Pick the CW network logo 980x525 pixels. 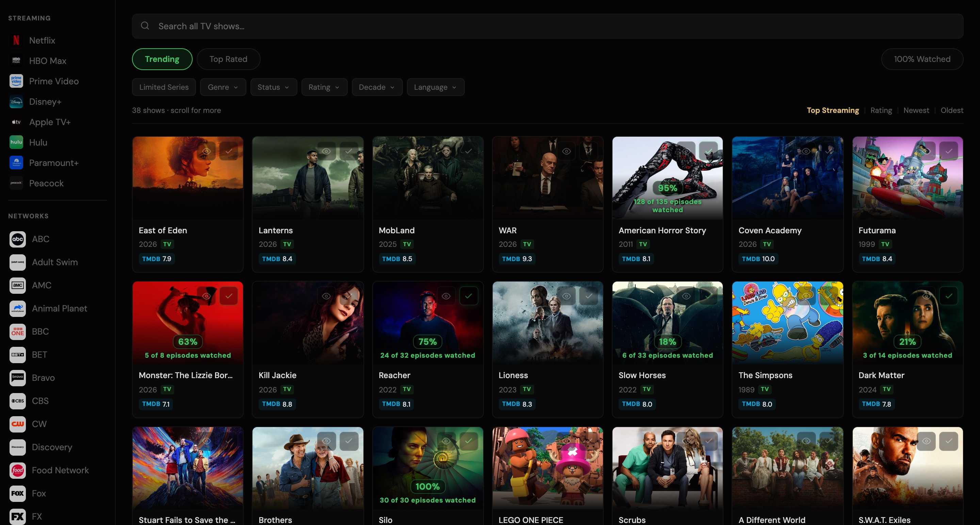[x=17, y=424]
